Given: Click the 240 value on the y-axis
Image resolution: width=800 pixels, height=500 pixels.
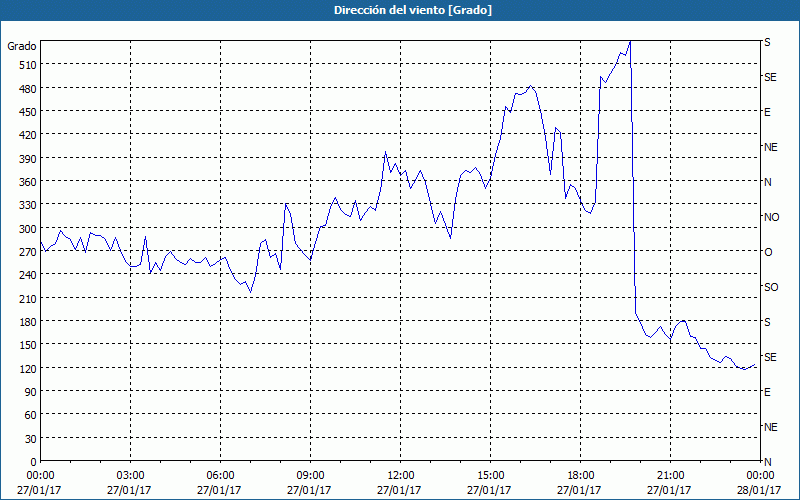Looking at the screenshot, I should (28, 275).
